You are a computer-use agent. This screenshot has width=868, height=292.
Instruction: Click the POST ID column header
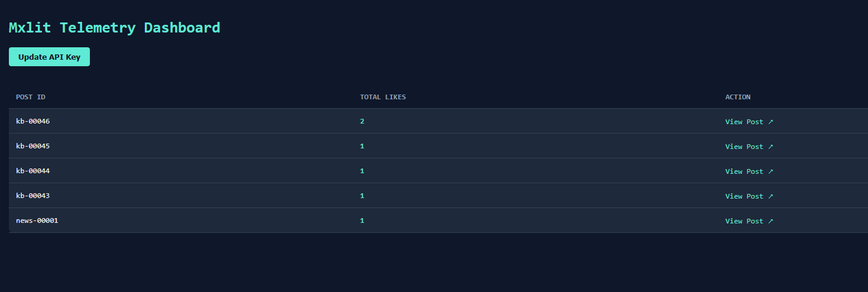point(31,97)
